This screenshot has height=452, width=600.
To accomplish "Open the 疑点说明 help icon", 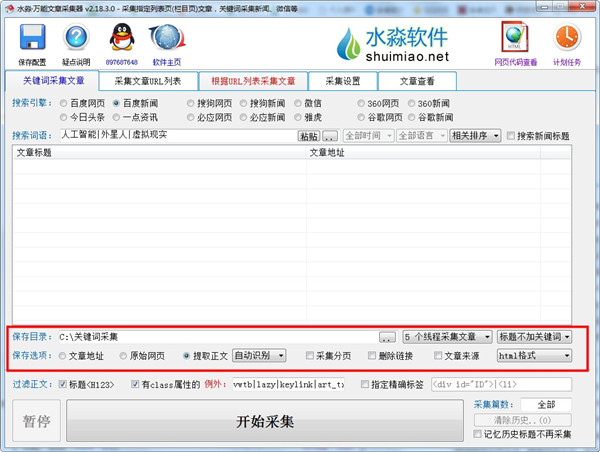I will click(x=77, y=38).
